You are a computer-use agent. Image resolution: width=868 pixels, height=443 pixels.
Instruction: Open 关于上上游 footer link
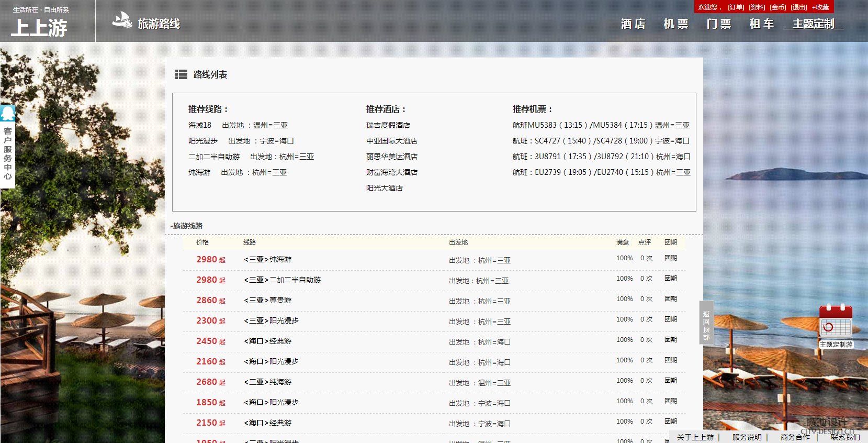695,437
